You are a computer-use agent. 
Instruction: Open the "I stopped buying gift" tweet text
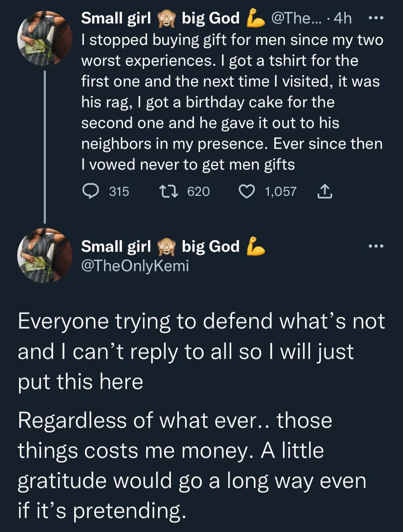[x=231, y=102]
